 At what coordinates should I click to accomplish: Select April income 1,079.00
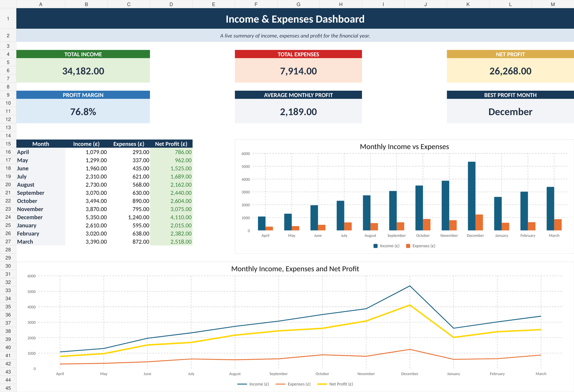click(86, 152)
